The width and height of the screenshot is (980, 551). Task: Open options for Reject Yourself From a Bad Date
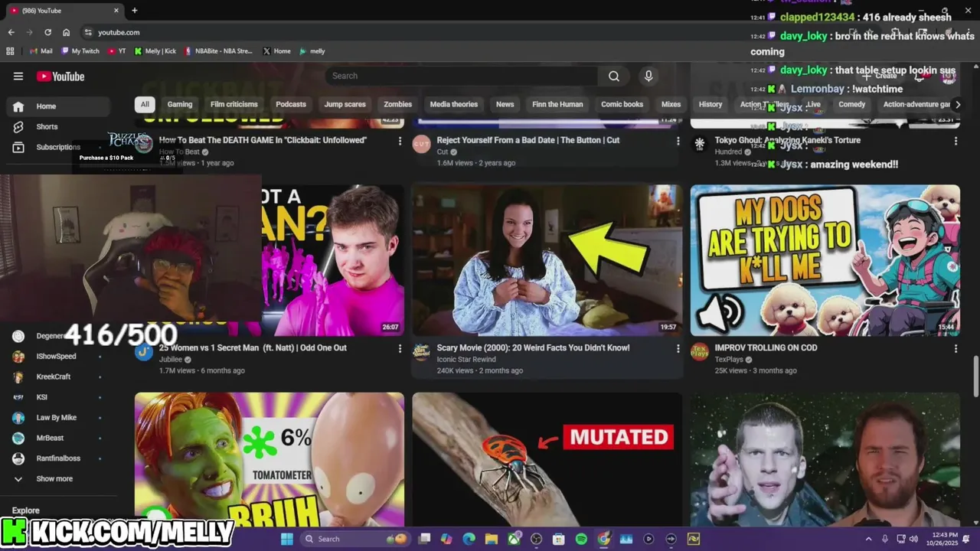678,141
